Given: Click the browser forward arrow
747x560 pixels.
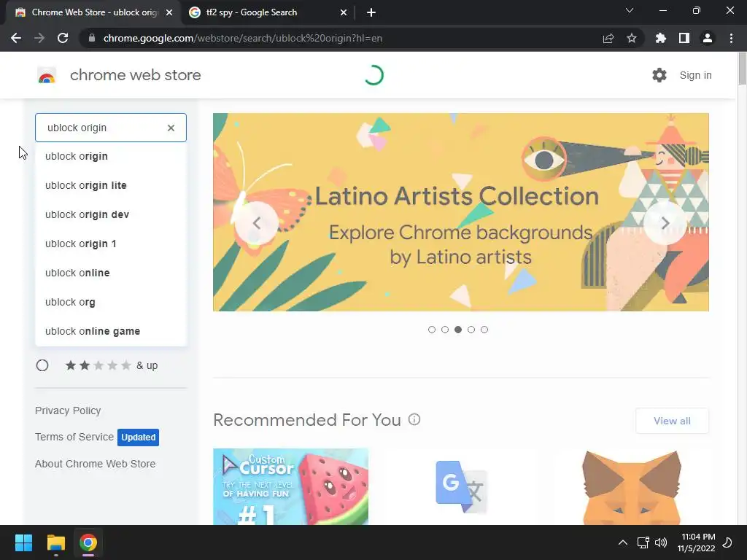Looking at the screenshot, I should point(39,38).
